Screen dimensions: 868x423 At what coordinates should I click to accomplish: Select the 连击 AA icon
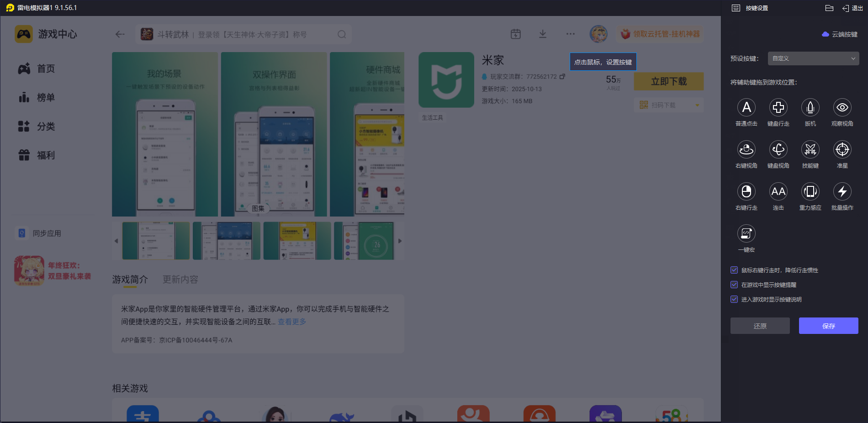point(778,192)
